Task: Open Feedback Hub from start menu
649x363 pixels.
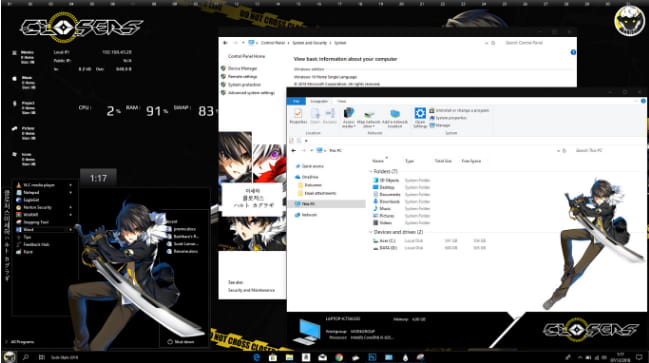Action: coord(43,245)
